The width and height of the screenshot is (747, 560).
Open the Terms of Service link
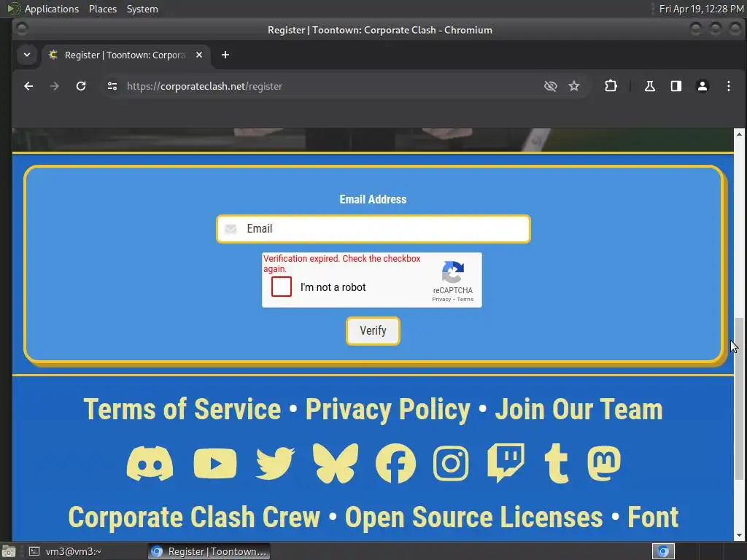click(182, 409)
